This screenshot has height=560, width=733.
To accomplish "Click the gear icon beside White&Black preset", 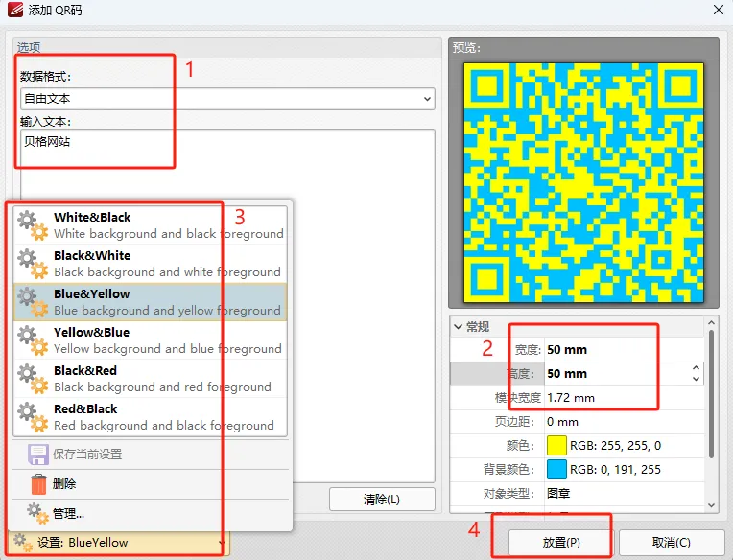I will click(33, 225).
